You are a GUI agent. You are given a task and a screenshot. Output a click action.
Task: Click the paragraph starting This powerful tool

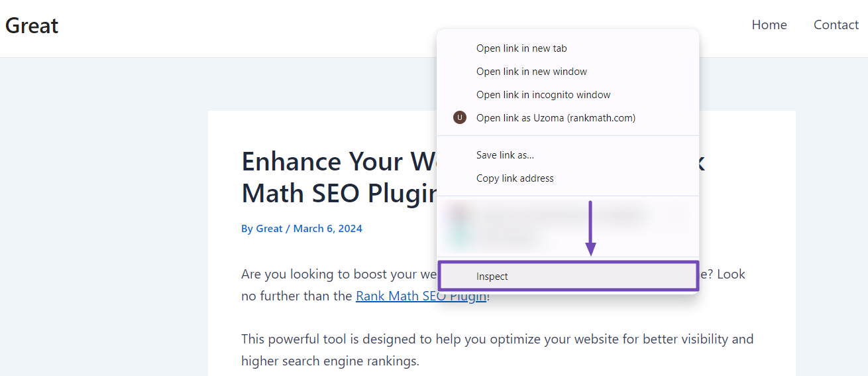497,350
